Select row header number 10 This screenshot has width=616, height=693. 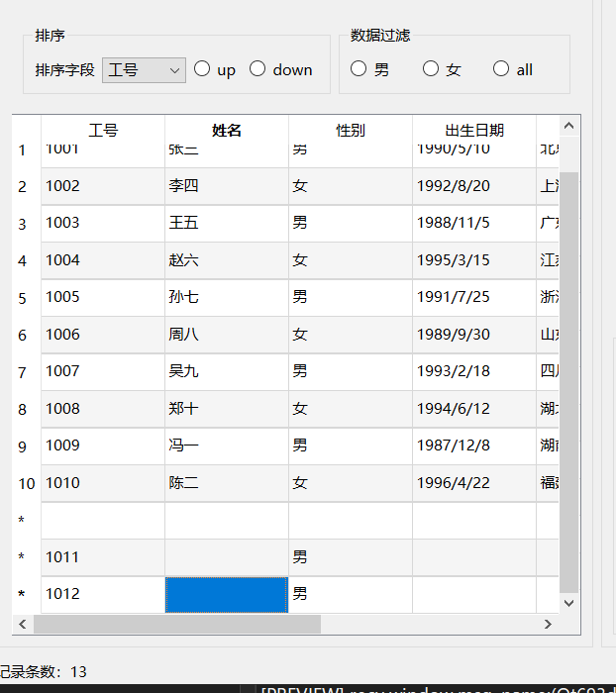27,484
